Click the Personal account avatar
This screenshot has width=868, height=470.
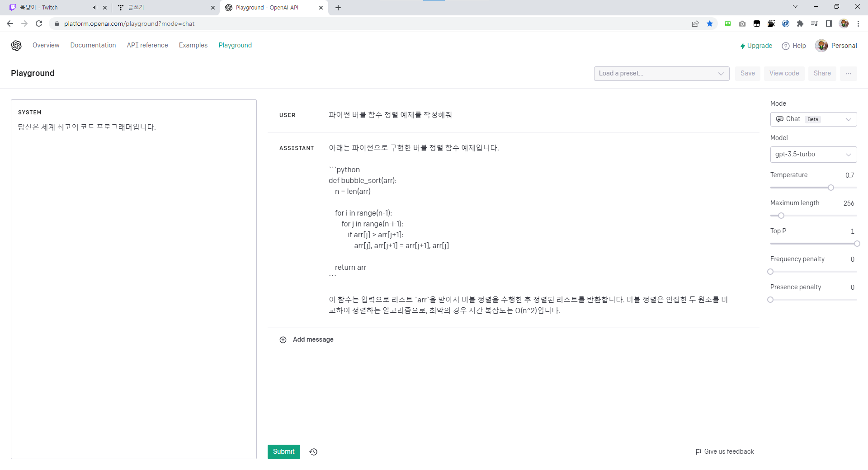(x=821, y=46)
